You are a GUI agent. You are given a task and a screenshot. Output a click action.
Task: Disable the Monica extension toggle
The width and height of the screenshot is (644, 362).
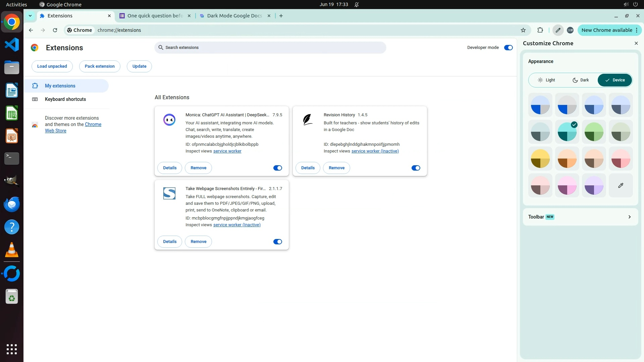pos(277,168)
